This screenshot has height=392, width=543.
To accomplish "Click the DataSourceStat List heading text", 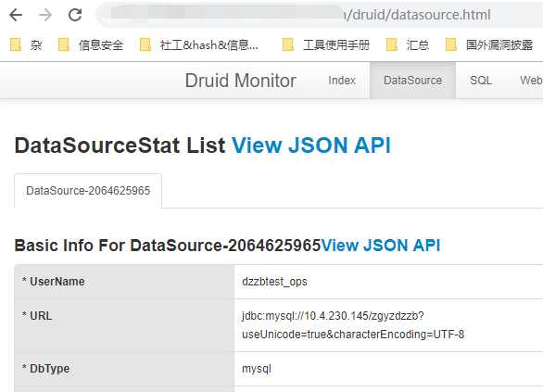I will [x=120, y=145].
